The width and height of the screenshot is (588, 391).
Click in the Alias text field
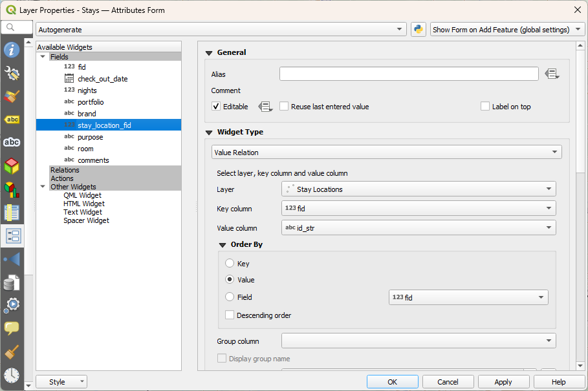coord(408,74)
